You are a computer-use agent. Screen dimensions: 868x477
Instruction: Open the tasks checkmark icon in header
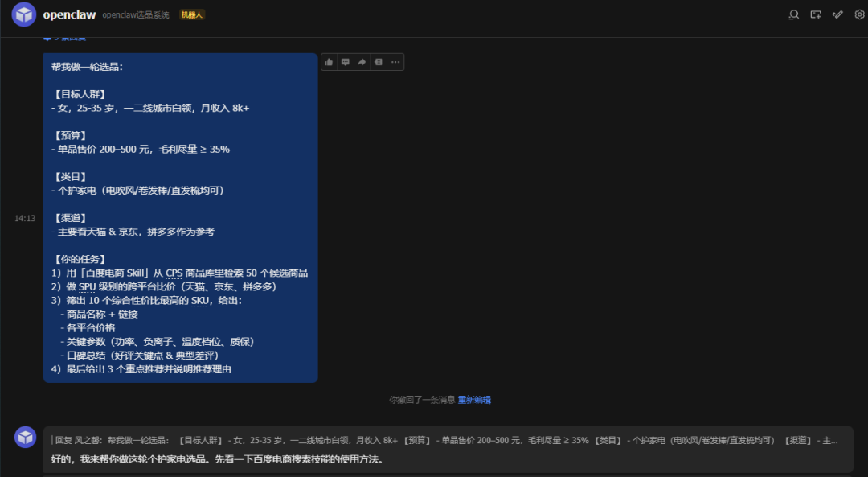coord(837,15)
